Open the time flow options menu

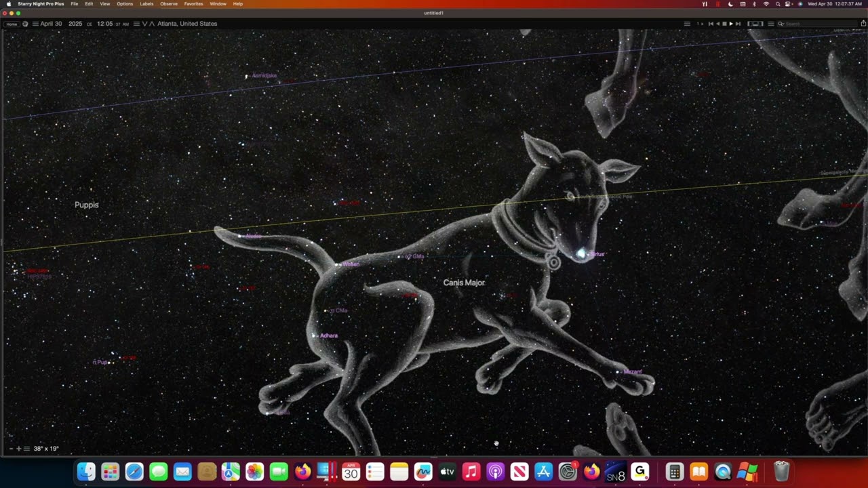[687, 24]
